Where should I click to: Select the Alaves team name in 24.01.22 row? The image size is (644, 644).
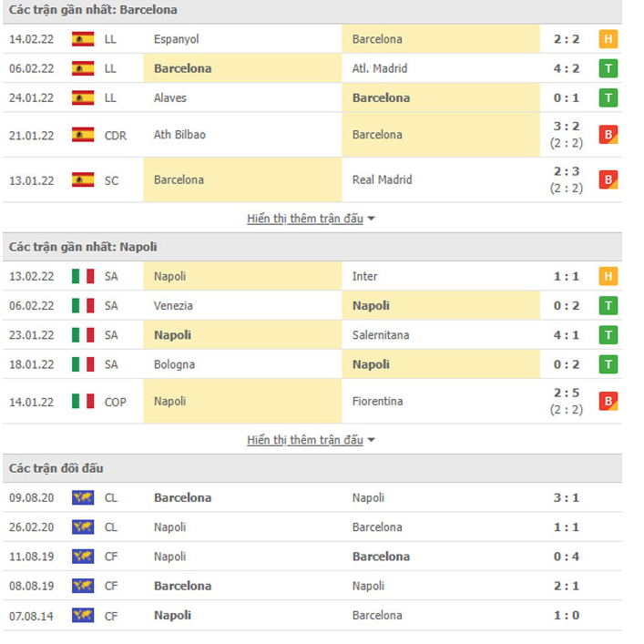click(170, 97)
